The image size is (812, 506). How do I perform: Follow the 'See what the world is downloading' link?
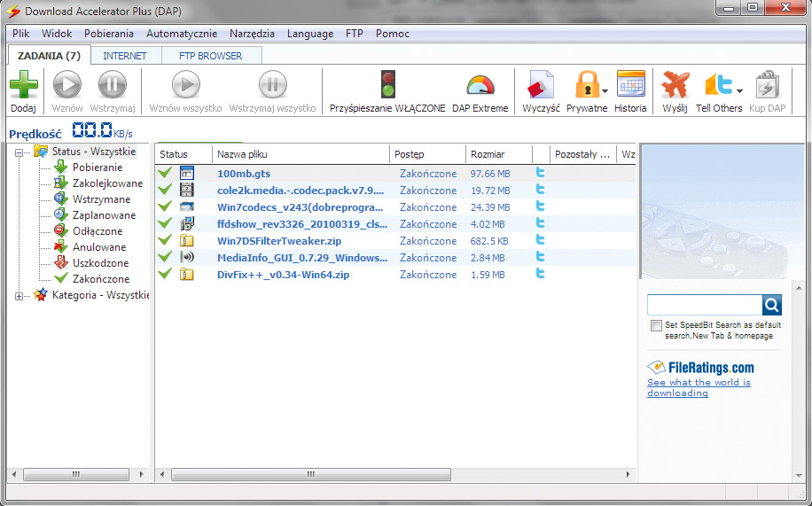699,387
